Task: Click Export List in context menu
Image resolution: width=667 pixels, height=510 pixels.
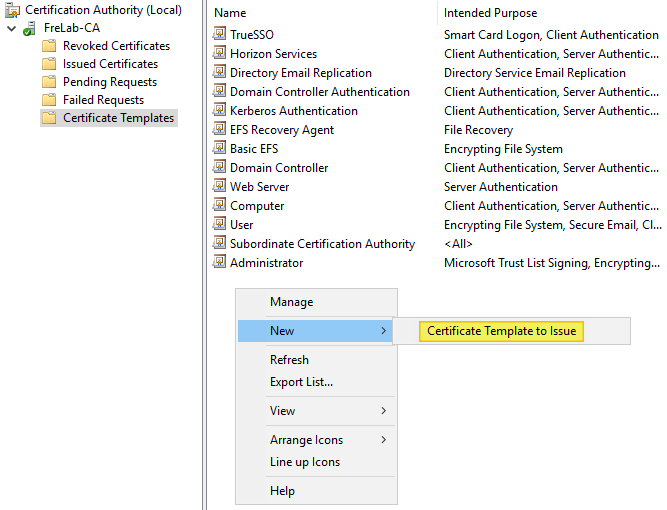Action: 301,382
